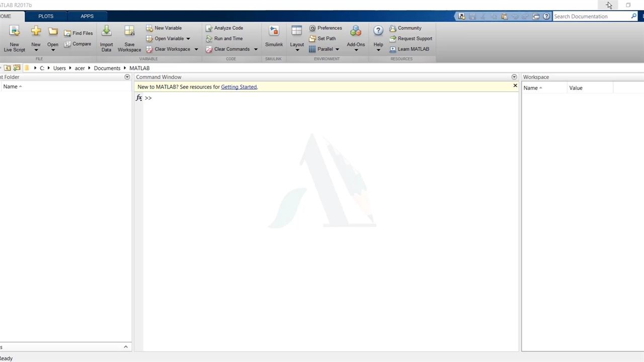The image size is (644, 362).
Task: Open the Compare files tool
Action: (x=77, y=44)
